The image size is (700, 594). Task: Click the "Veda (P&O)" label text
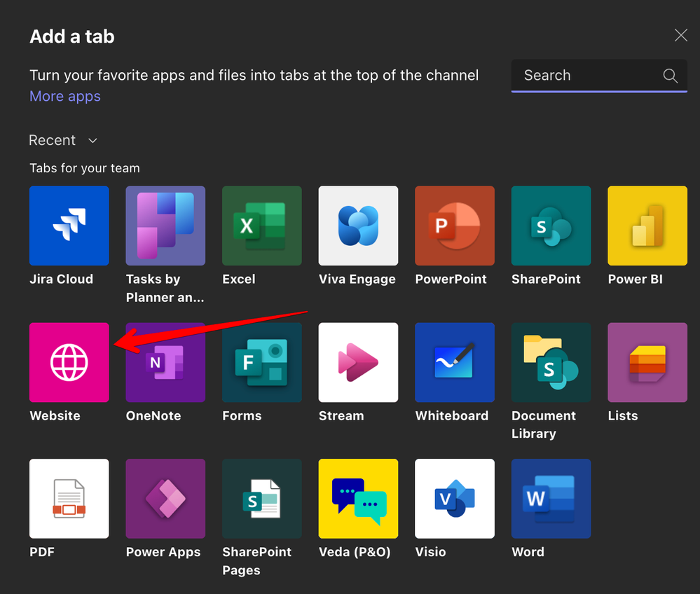tap(355, 553)
